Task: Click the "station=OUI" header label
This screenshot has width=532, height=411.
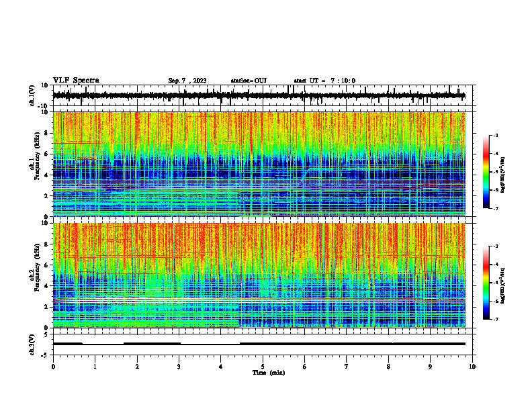Action: pyautogui.click(x=249, y=81)
